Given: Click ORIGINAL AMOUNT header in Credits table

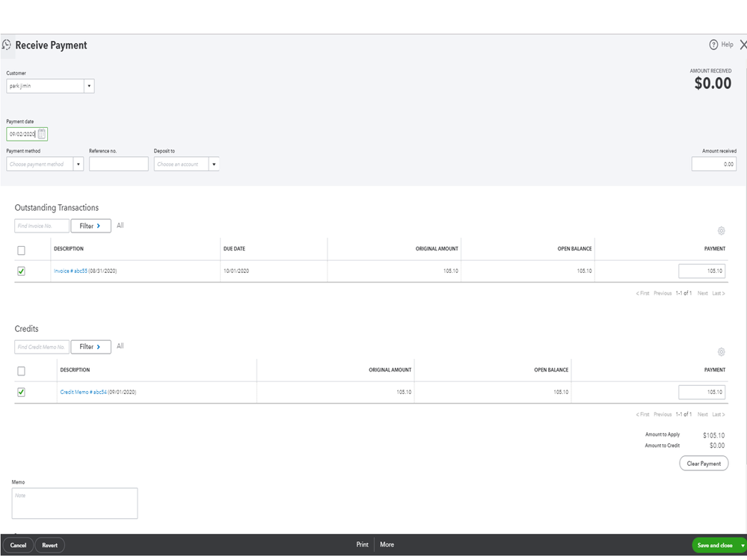Looking at the screenshot, I should [390, 370].
